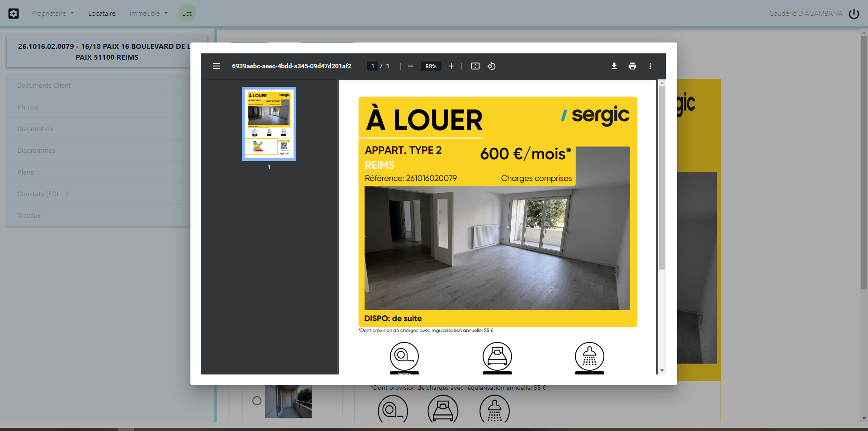Click the apartment photo in the PDF
This screenshot has width=868, height=431.
point(497,248)
